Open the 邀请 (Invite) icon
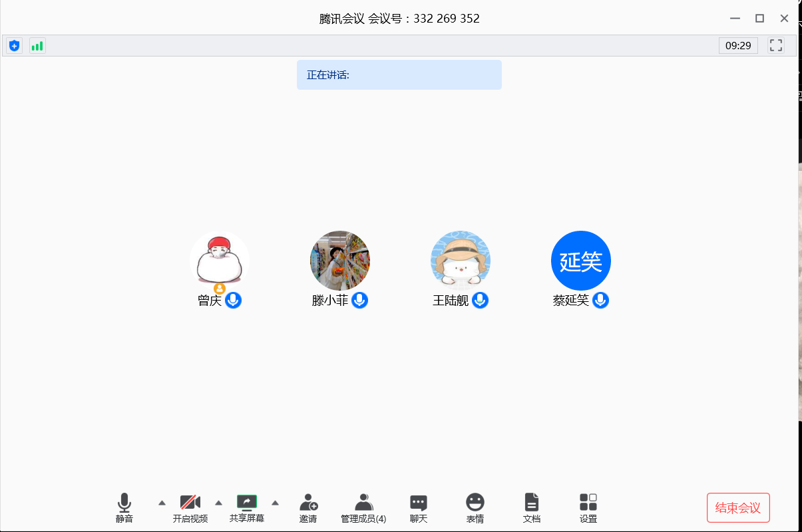The height and width of the screenshot is (532, 802). pyautogui.click(x=308, y=509)
